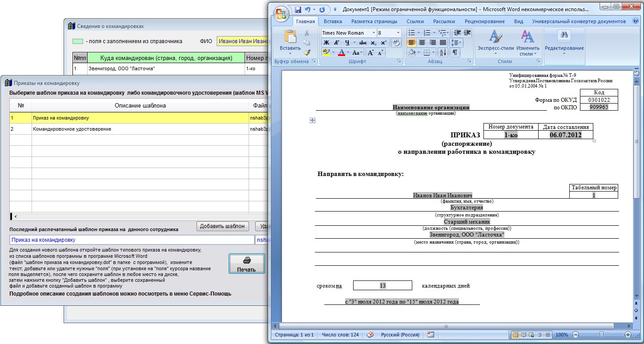Screen dimensions: 644x344
Task: Click the Format Painter brush icon
Action: 306,52
